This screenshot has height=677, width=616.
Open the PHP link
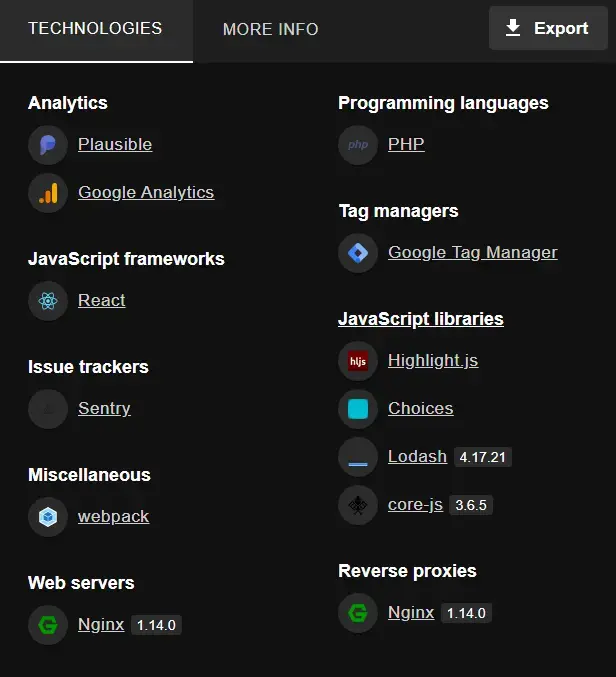coord(406,144)
